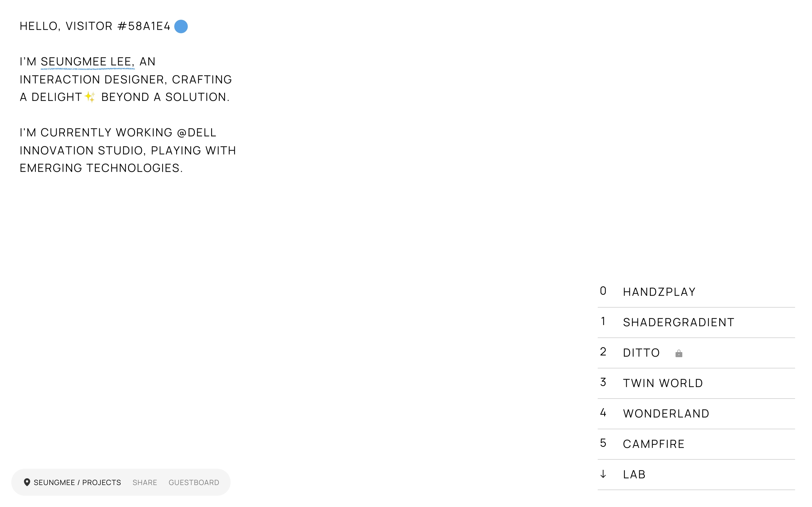Viewport: 812px width, 507px height.
Task: Click the lock icon beside DITTO
Action: 678,353
